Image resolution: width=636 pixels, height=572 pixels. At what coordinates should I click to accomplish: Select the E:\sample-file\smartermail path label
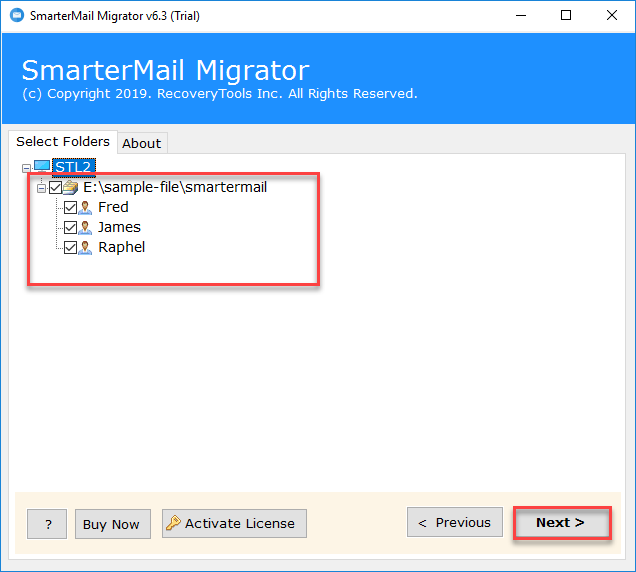175,187
